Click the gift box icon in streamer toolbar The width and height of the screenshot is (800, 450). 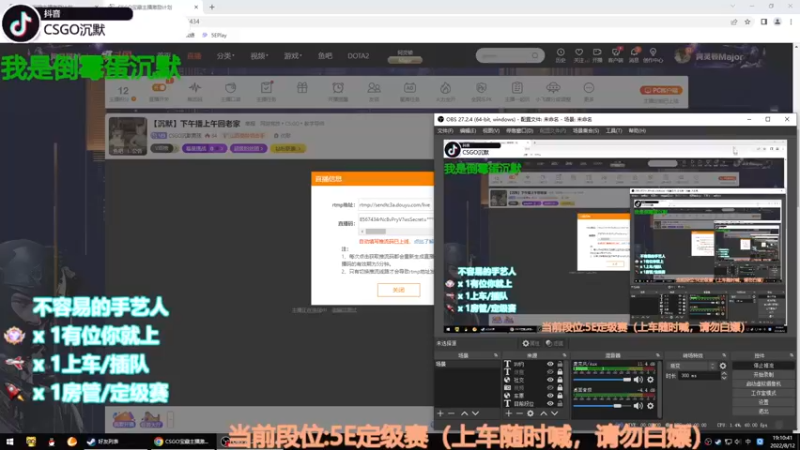click(x=302, y=88)
